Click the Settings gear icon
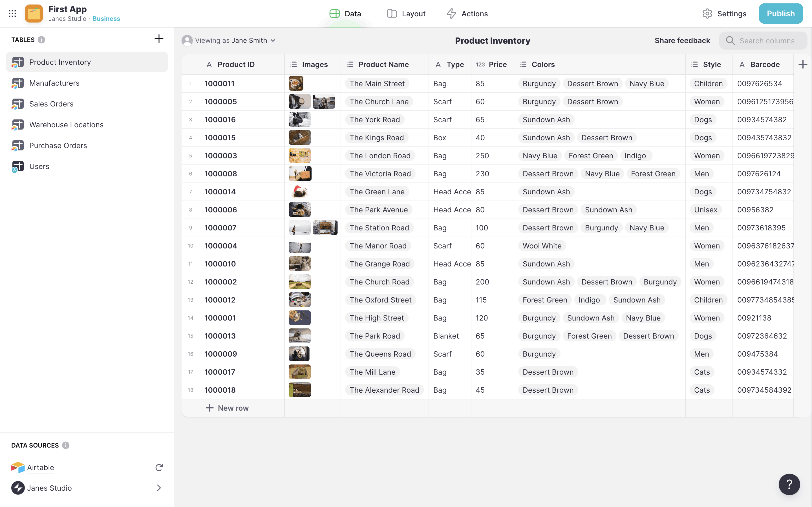Viewport: 812px width, 507px height. (707, 14)
